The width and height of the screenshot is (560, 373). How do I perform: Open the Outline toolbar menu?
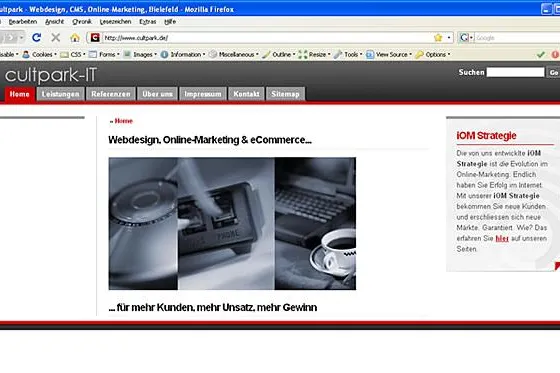tap(279, 54)
